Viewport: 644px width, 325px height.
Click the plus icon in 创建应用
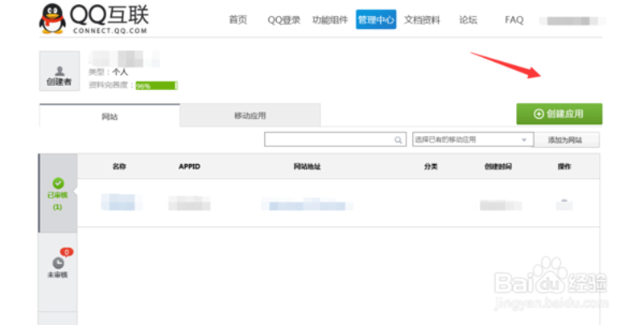click(x=539, y=114)
